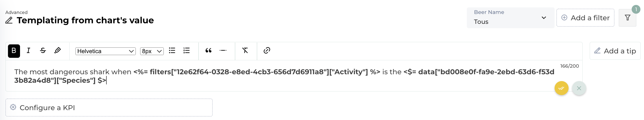Open the filter funnel panel
Screen dimensions: 644x120
[x=628, y=18]
